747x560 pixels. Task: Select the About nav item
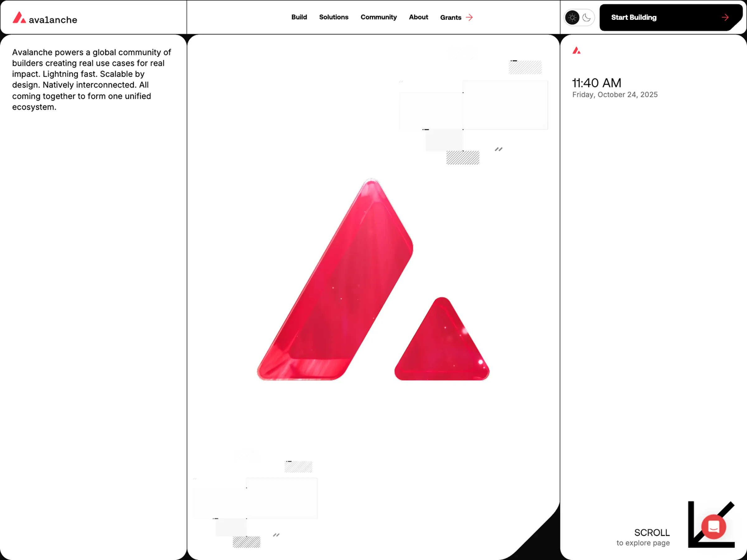point(418,17)
